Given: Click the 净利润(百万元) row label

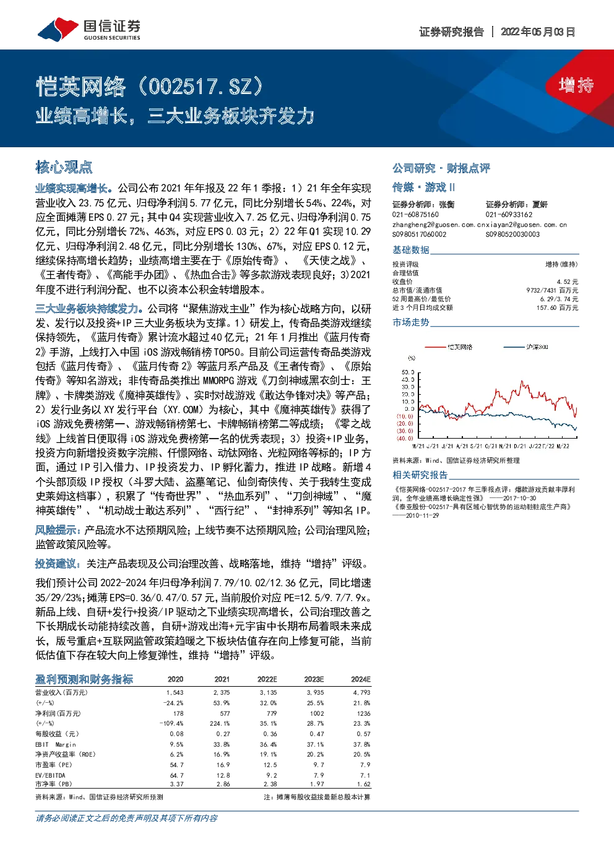Looking at the screenshot, I should pos(58,713).
